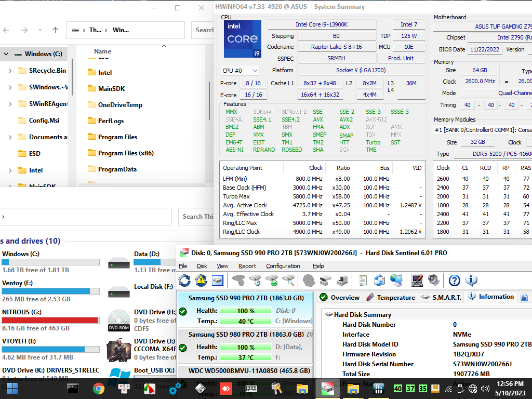Open the File menu in Hard Disk Sentinel
Viewport: 532px width, 399px height.
pos(183,266)
